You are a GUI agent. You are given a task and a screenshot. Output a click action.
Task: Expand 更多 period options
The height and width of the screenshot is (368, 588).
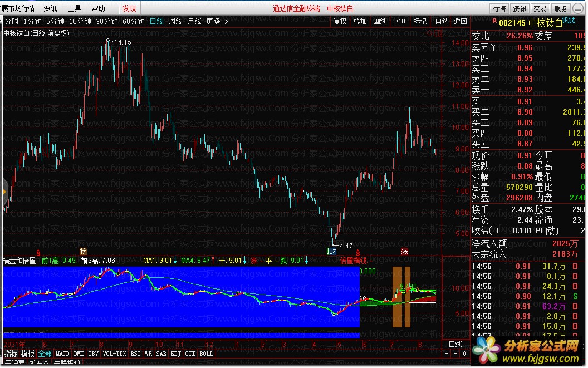click(x=217, y=21)
